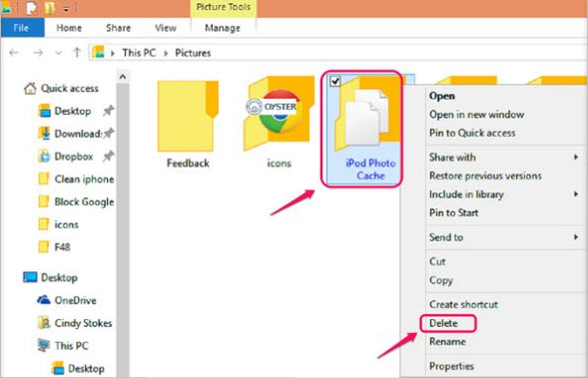Screen dimensions: 588x378
Task: Expand the Include in library submenu
Action: tap(576, 193)
